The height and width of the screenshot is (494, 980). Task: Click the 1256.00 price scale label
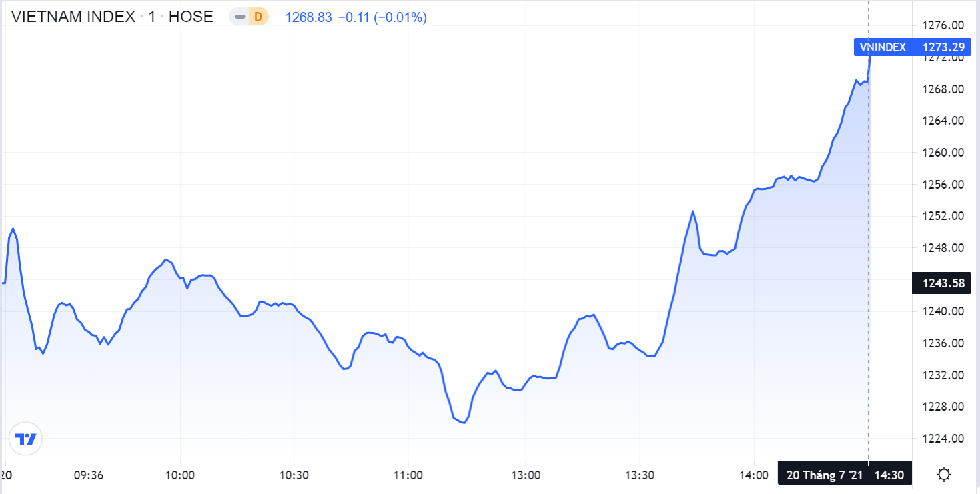(x=943, y=185)
